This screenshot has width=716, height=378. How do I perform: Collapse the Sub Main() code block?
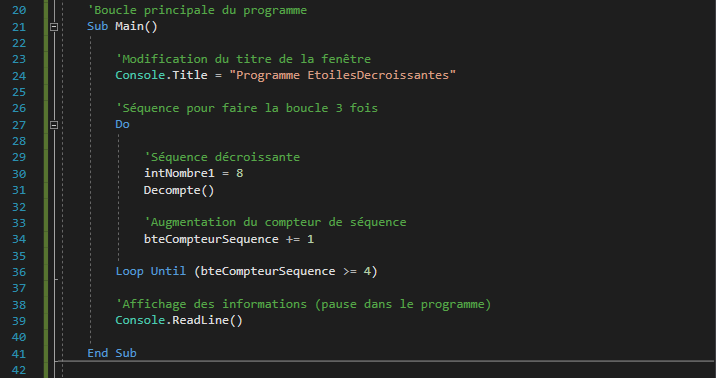point(54,27)
